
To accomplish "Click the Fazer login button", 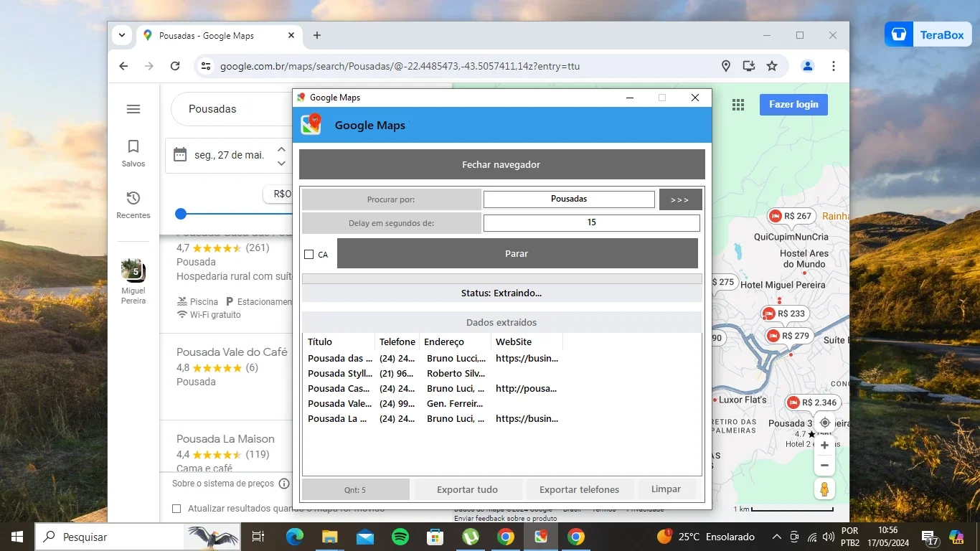I will 793,105.
